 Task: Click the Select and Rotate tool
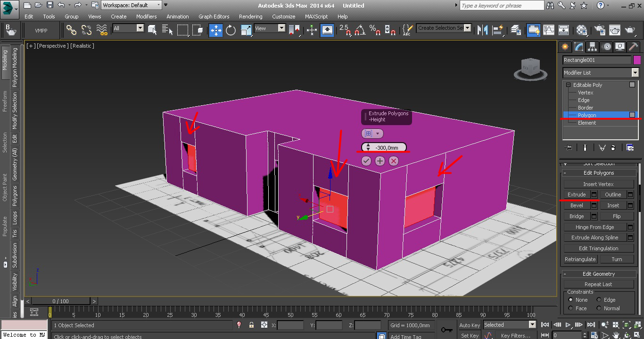[231, 30]
